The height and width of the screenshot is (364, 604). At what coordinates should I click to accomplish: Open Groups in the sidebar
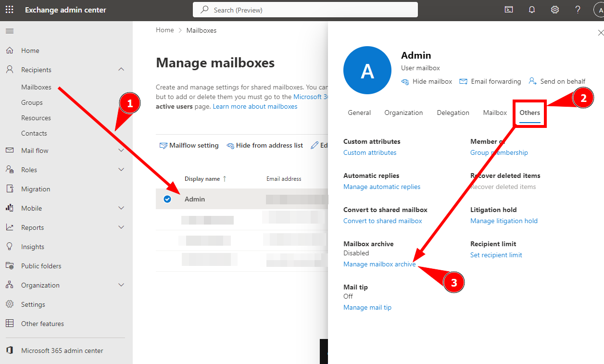tap(32, 102)
